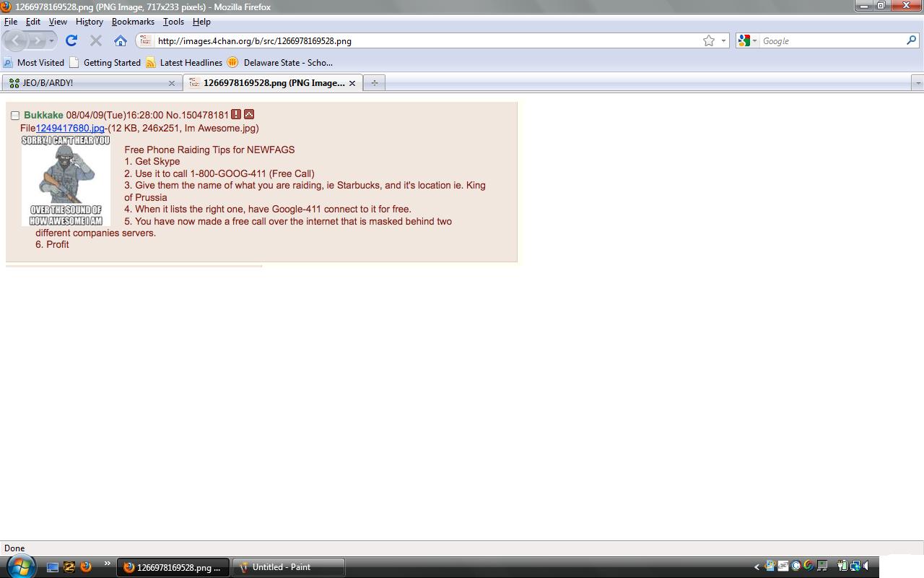Switch to the Untitled - Paint taskbar button
The image size is (924, 578).
coord(288,567)
